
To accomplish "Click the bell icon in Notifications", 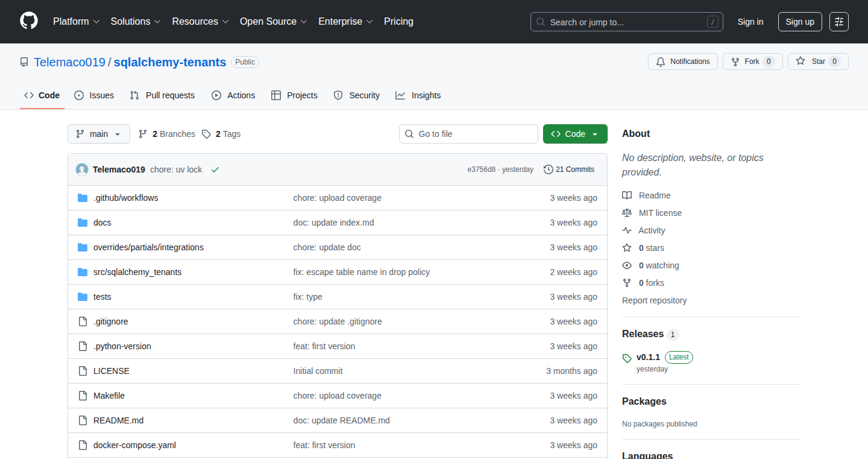I will tap(661, 62).
